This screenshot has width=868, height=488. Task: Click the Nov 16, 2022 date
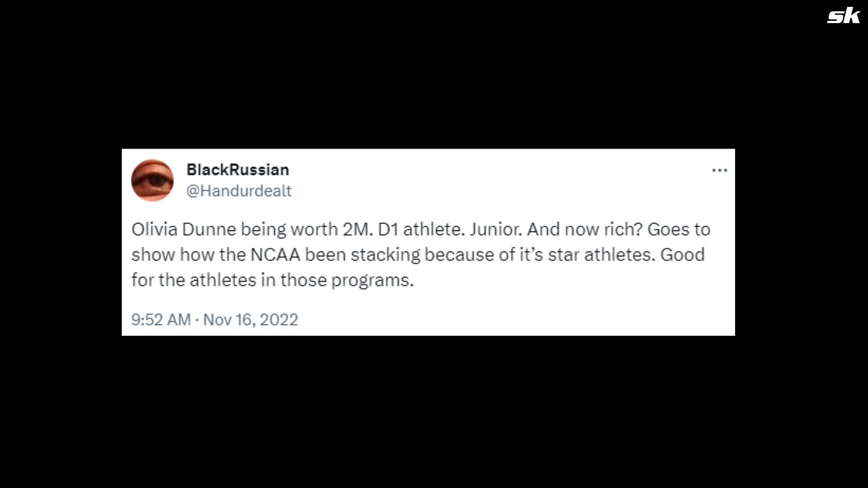click(250, 320)
